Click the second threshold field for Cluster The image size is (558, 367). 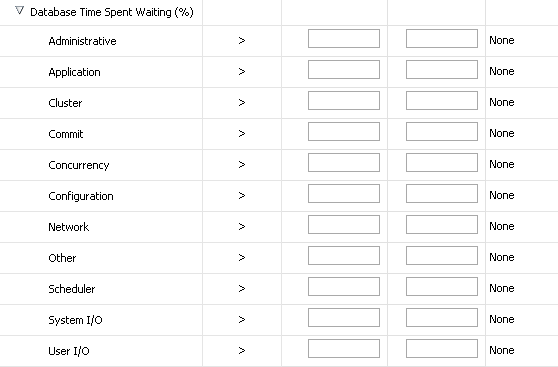click(x=442, y=100)
